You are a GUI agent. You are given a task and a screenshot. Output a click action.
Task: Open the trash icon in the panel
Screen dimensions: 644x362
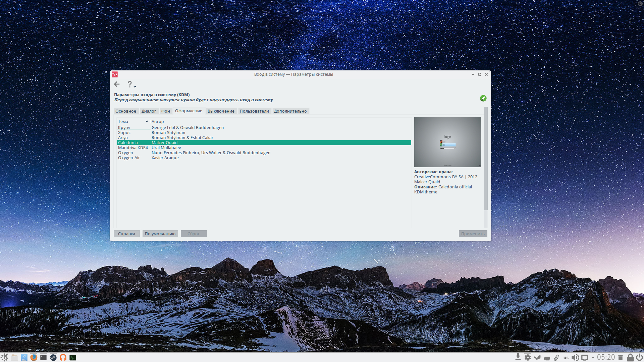click(x=621, y=358)
